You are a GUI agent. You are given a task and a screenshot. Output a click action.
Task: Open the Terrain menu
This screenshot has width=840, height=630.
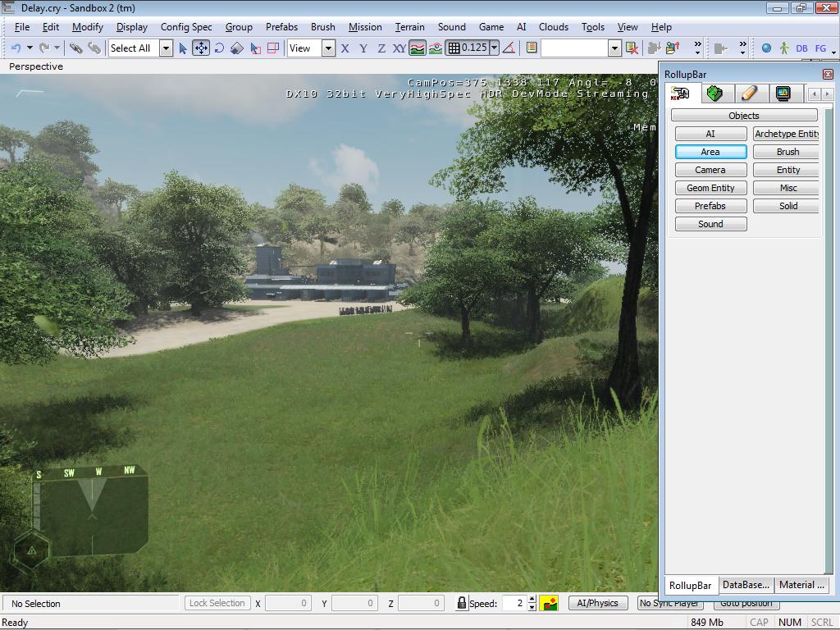click(x=410, y=27)
